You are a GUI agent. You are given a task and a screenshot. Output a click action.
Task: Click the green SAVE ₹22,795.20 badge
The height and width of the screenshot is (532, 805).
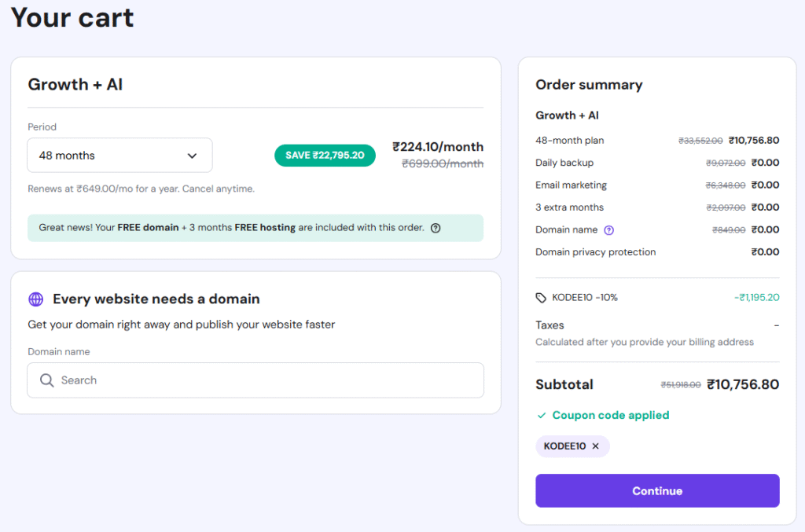pyautogui.click(x=325, y=156)
